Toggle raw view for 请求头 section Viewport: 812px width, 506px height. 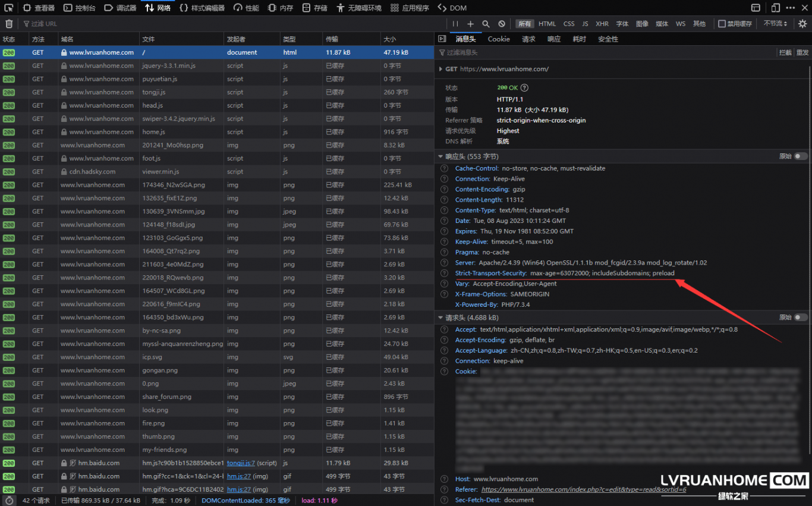coord(801,318)
